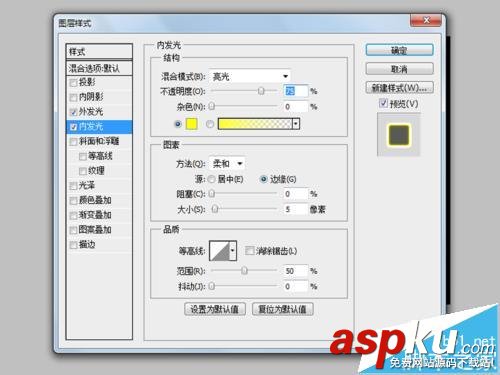Open the gradient picker dropdown arrow
The height and width of the screenshot is (375, 500).
[296, 124]
